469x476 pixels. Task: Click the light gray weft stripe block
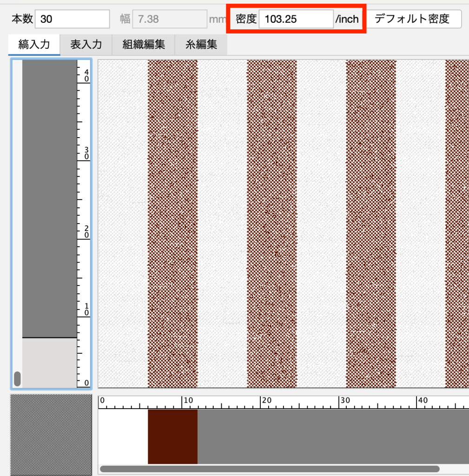(49, 363)
